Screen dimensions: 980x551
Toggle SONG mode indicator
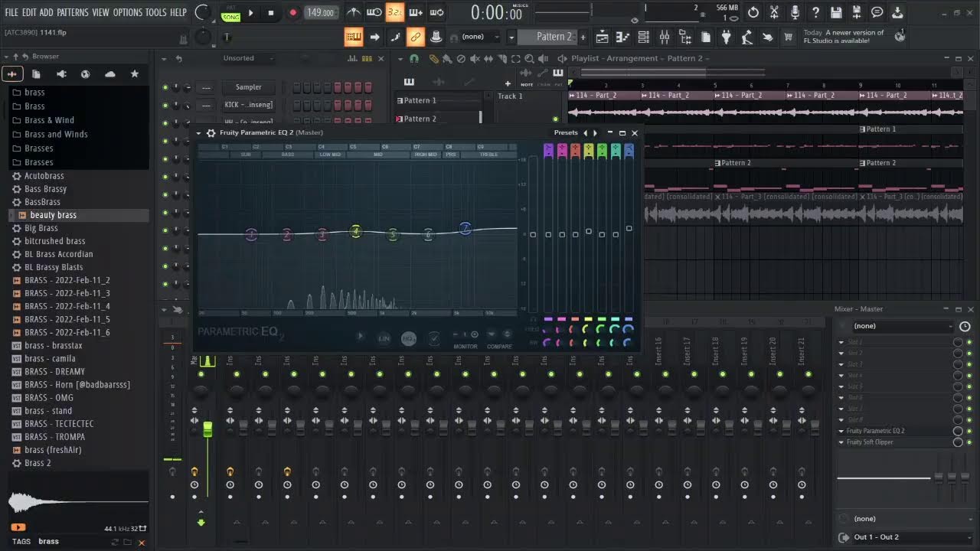click(230, 17)
